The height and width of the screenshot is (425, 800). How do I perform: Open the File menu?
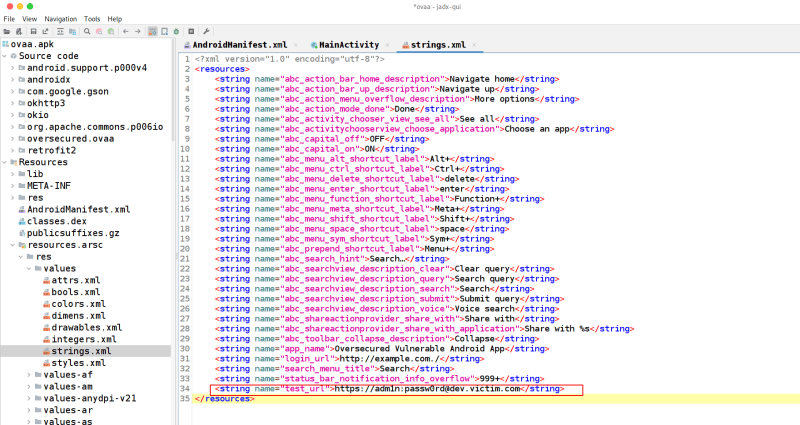click(9, 19)
